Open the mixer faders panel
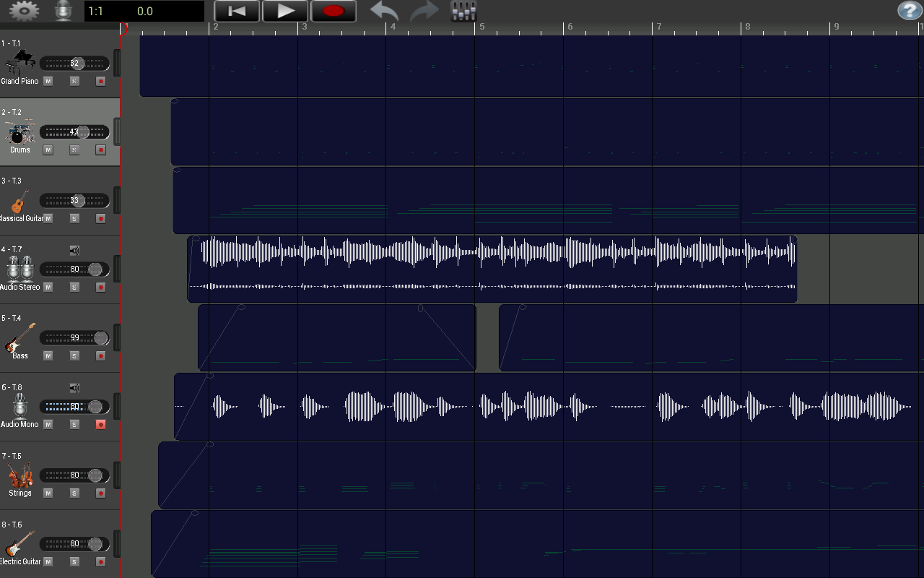The image size is (924, 578). (462, 10)
